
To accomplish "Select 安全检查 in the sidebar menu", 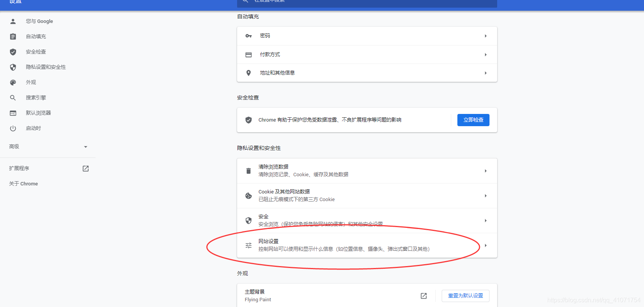I will coord(36,52).
